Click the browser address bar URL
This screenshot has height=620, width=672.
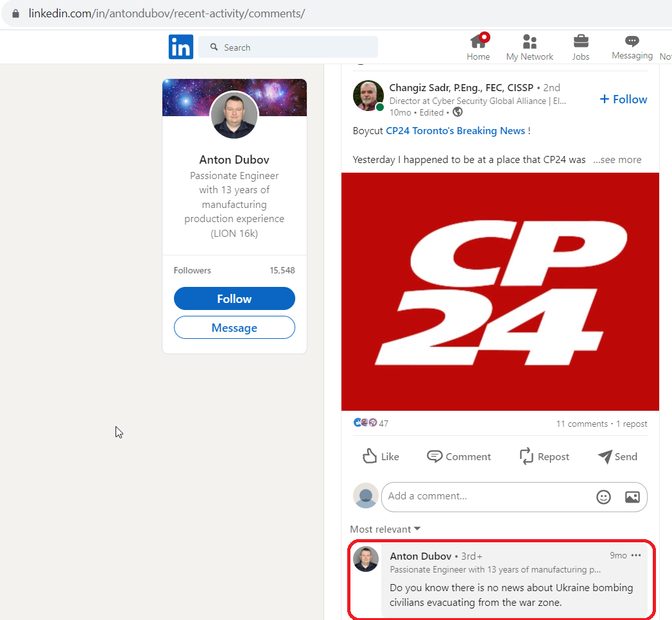(x=167, y=13)
